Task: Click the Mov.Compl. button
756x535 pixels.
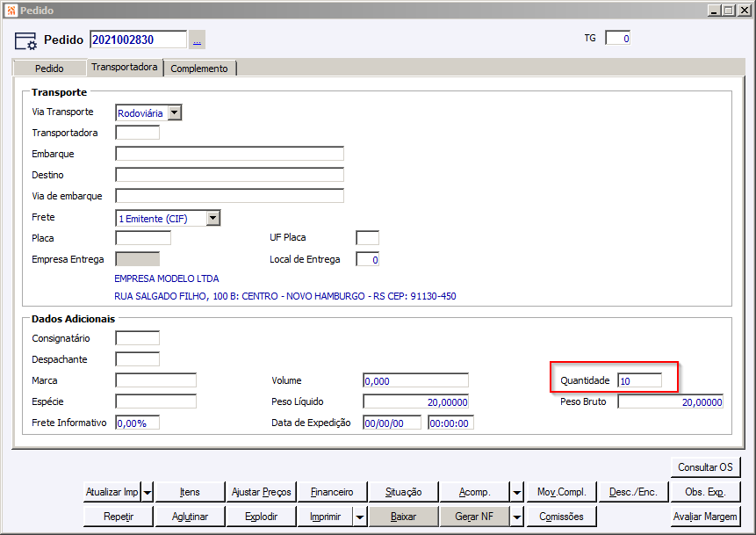Action: click(562, 492)
